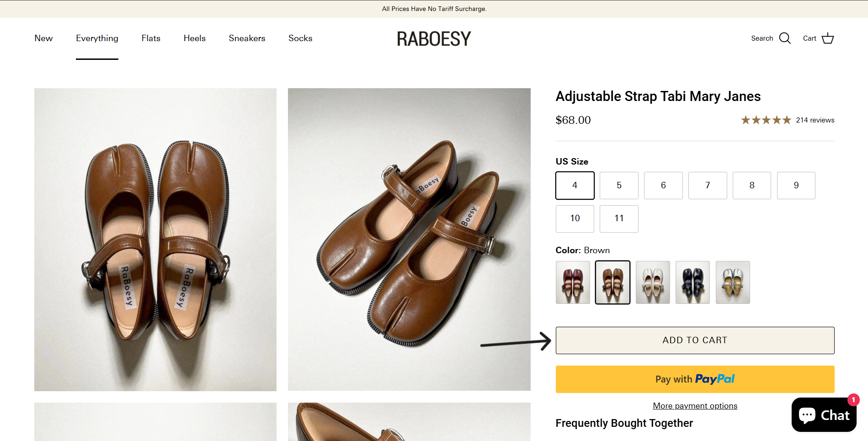Open More payment options link
The image size is (868, 441).
click(x=695, y=406)
